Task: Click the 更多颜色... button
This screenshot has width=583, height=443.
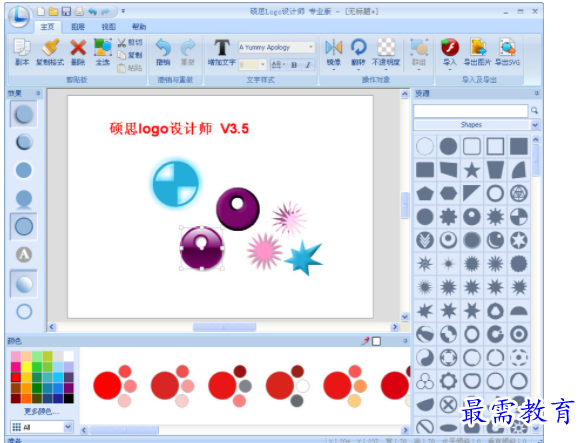Action: click(41, 411)
